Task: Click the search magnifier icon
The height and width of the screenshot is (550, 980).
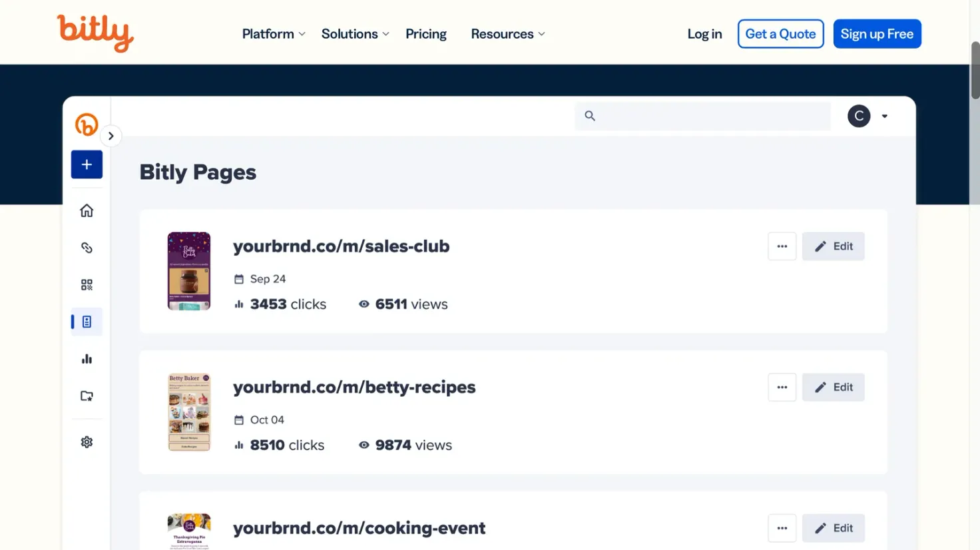Action: coord(590,116)
